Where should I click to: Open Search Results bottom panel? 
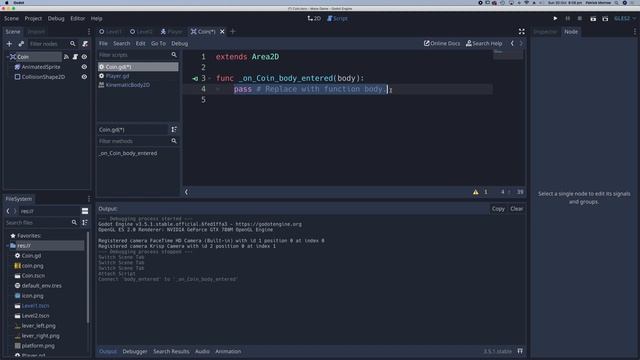click(x=171, y=351)
